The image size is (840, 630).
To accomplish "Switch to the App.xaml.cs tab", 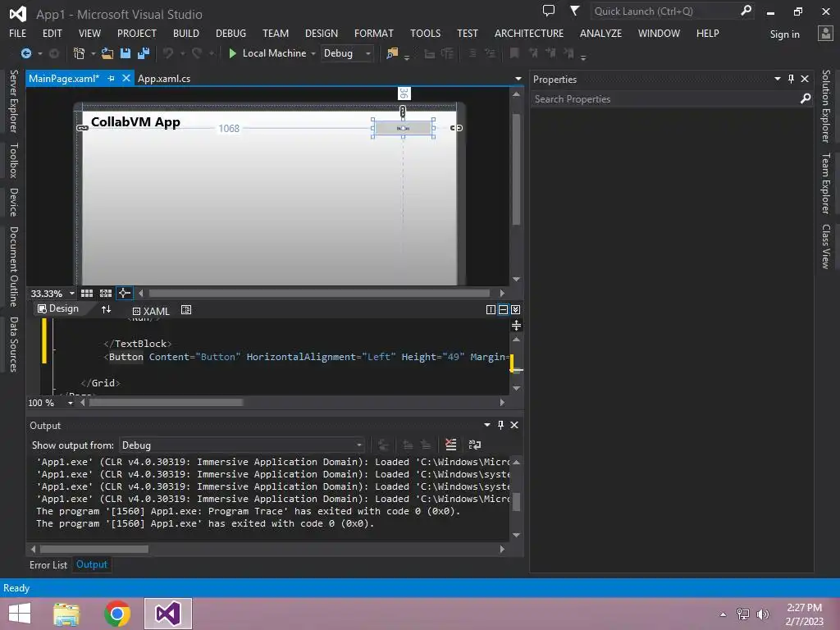I will click(x=164, y=78).
